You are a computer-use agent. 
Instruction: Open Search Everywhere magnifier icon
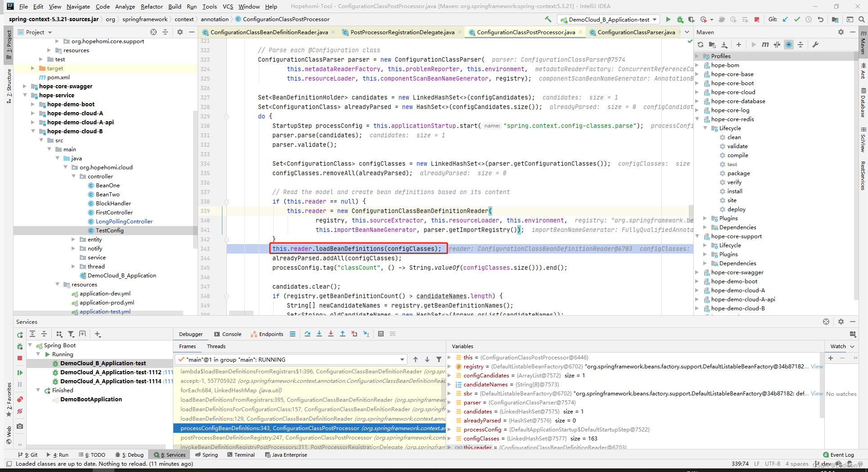(x=861, y=19)
